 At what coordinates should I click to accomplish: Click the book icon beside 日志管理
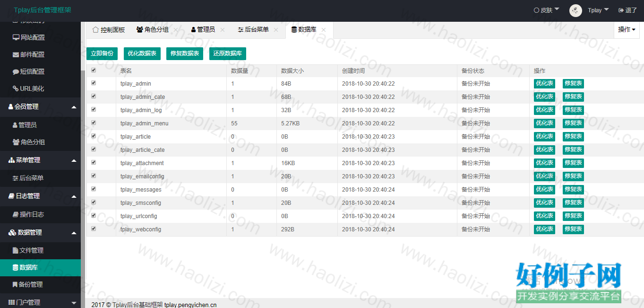12,196
